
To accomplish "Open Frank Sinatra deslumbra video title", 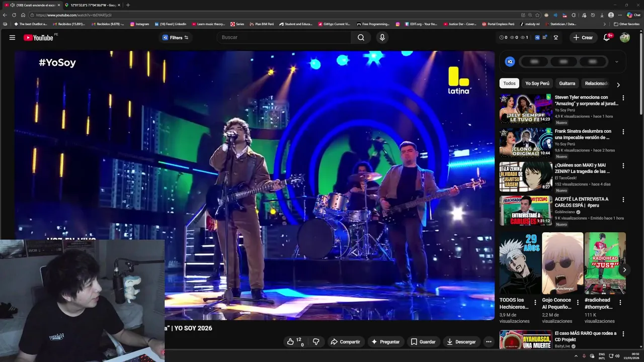I will [583, 134].
